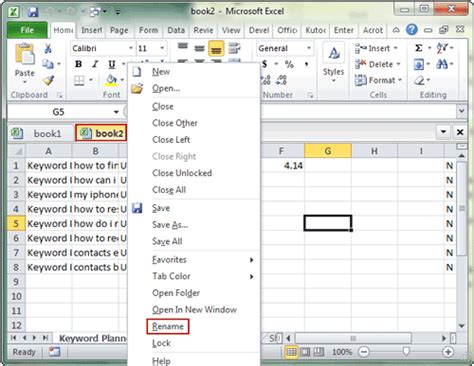Apply the Fill Color bucket
Image resolution: width=474 pixels, height=366 pixels.
111,80
